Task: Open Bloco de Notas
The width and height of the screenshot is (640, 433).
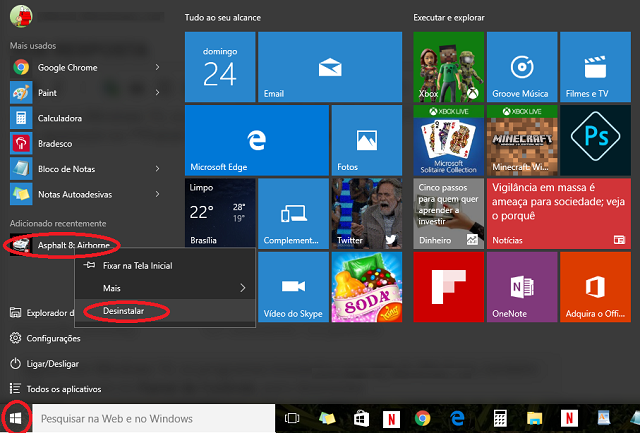Action: [x=84, y=169]
